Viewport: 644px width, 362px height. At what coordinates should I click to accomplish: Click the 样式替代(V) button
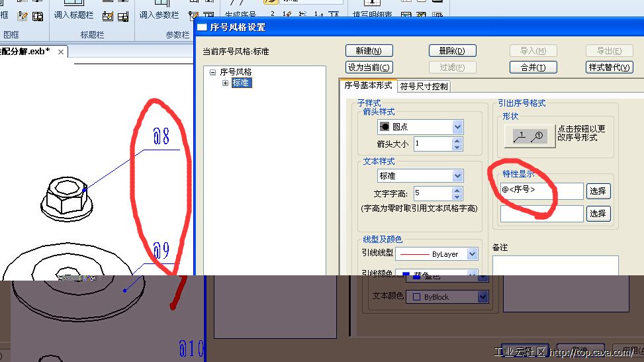[x=609, y=68]
